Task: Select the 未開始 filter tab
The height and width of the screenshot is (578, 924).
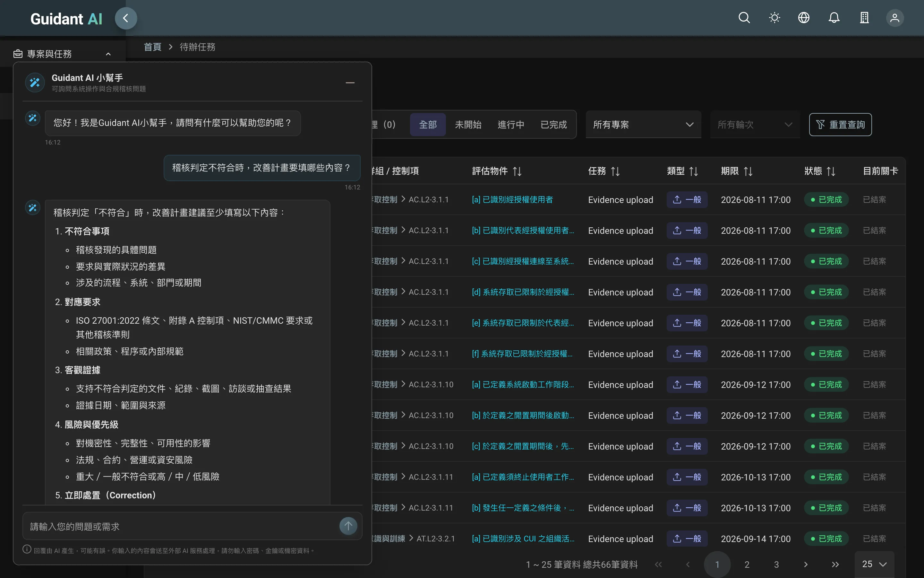Action: click(x=468, y=125)
